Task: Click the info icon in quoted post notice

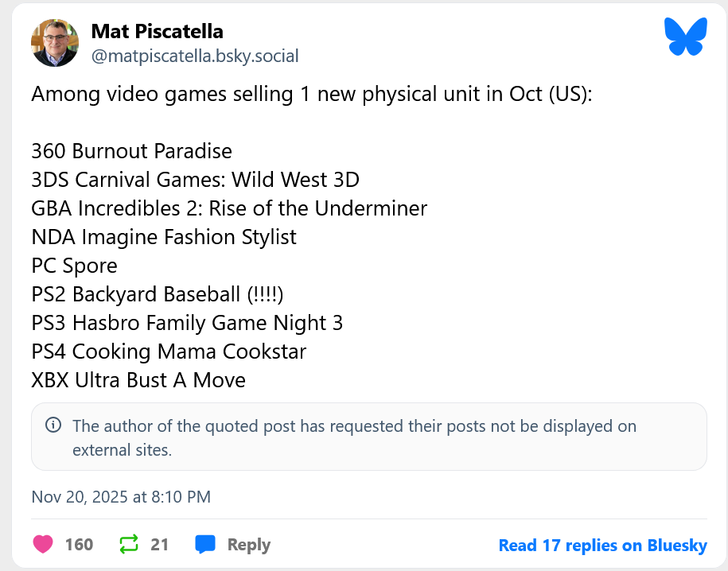Action: (x=53, y=425)
